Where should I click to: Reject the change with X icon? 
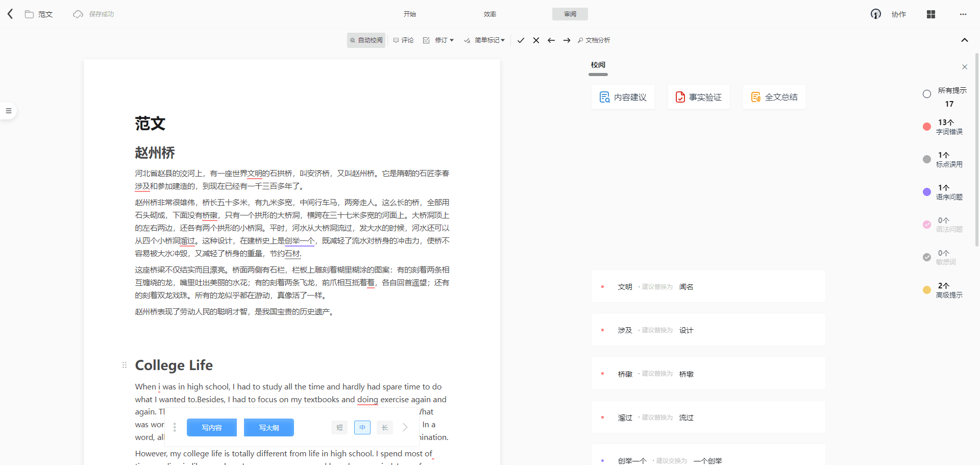pyautogui.click(x=536, y=40)
